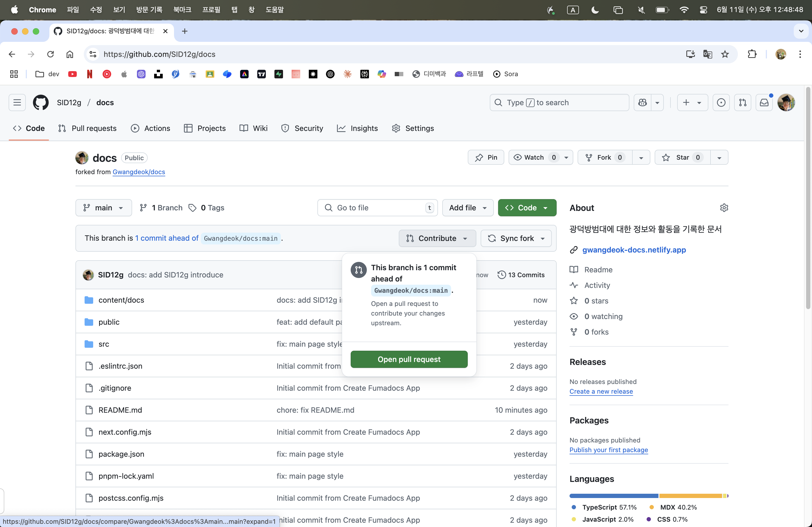This screenshot has height=527, width=812.
Task: Open the new tab plus button
Action: [184, 31]
